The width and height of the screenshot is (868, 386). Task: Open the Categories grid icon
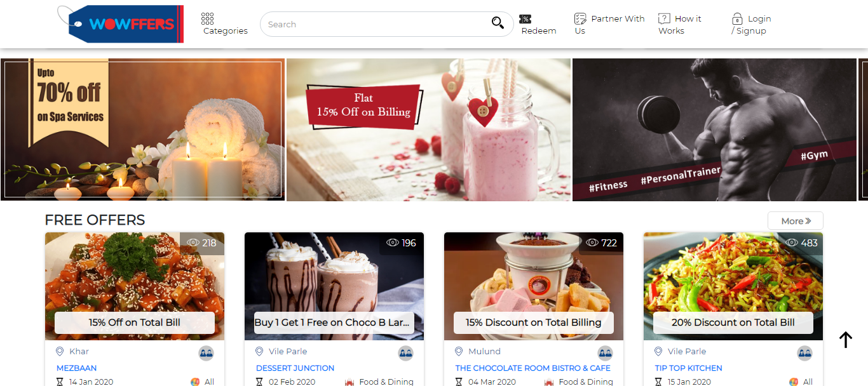coord(207,18)
